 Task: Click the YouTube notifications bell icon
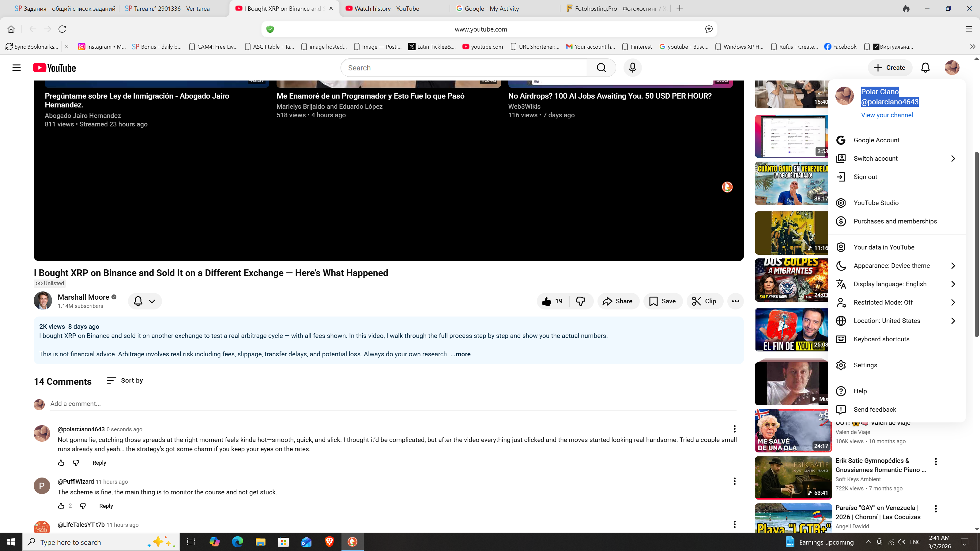[x=925, y=68]
